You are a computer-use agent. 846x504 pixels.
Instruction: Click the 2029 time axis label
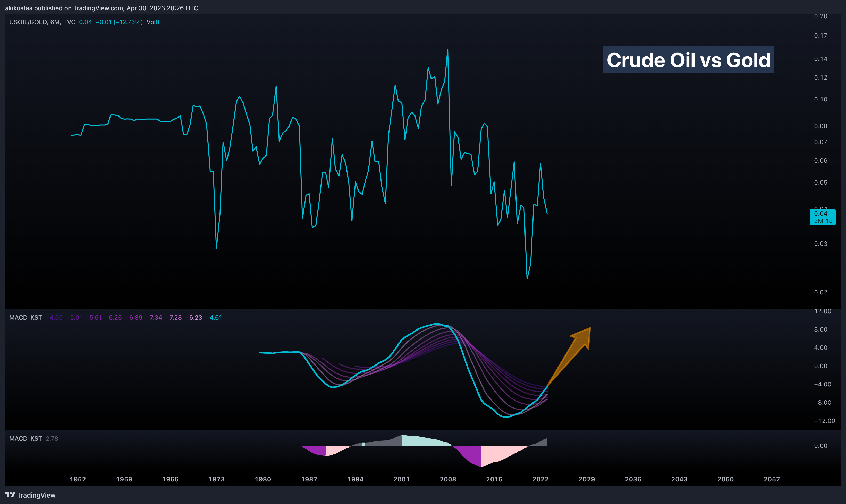tap(587, 479)
